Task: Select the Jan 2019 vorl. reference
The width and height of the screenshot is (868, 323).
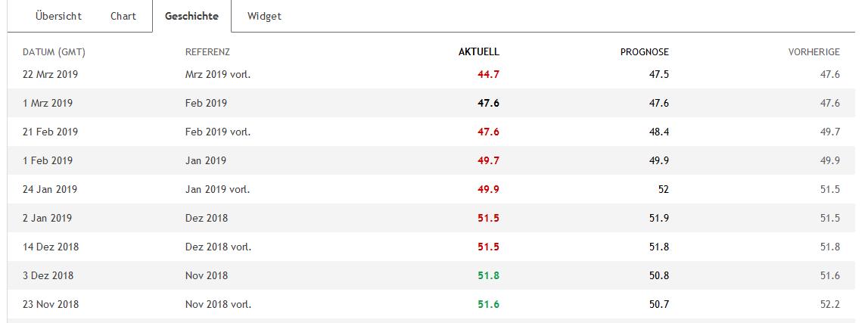Action: (x=217, y=189)
